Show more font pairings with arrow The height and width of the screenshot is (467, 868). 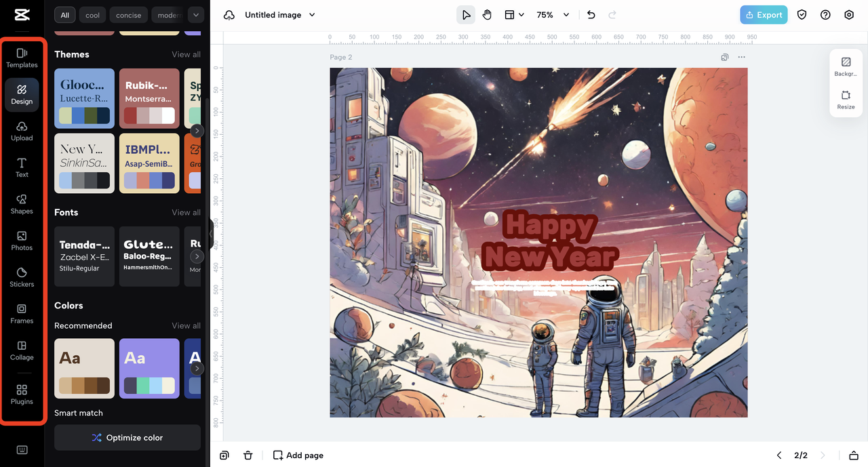click(x=196, y=256)
